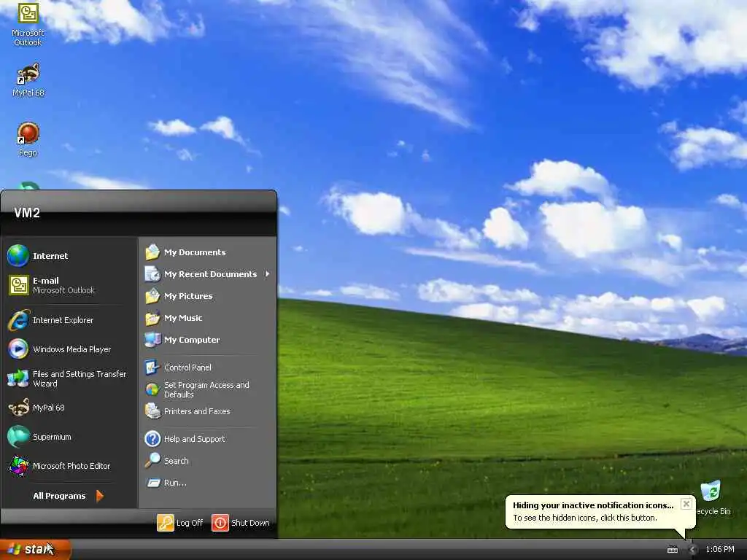
Task: Close the hidden icons notification balloon
Action: (x=686, y=503)
